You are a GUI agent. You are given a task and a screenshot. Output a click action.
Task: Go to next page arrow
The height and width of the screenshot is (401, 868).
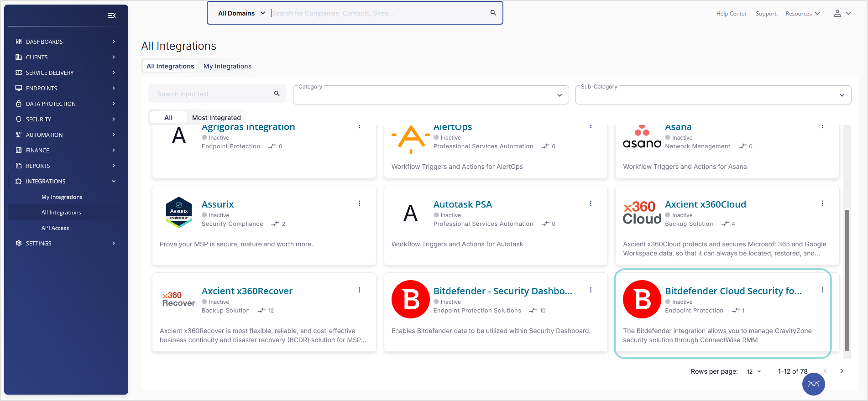coord(842,371)
